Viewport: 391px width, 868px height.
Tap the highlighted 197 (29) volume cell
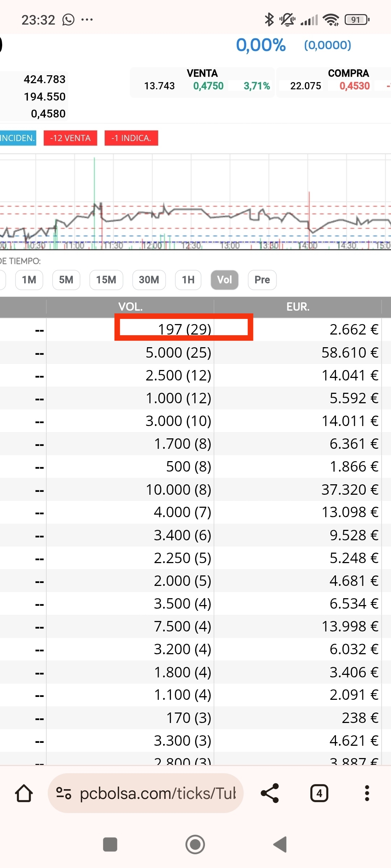coord(184,328)
